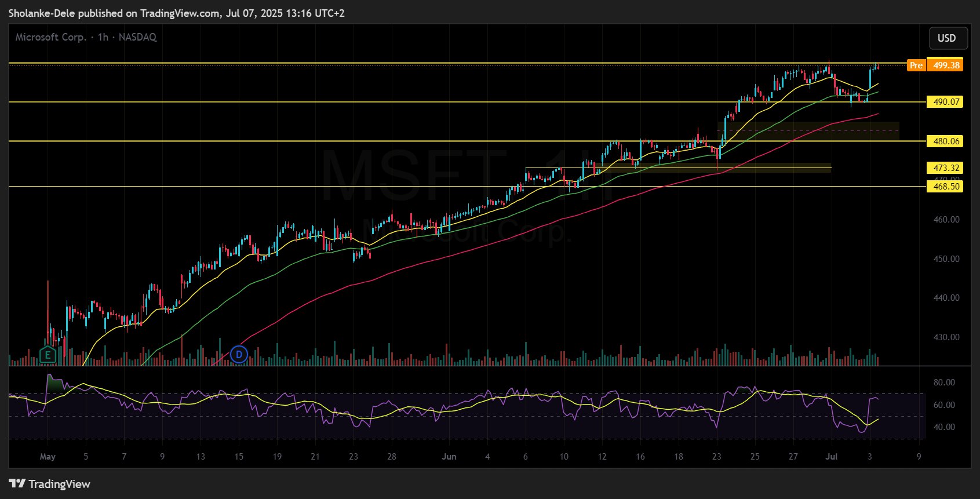Screen dimensions: 980x499
Task: Click the RSI 60.00 axis value
Action: pyautogui.click(x=944, y=405)
